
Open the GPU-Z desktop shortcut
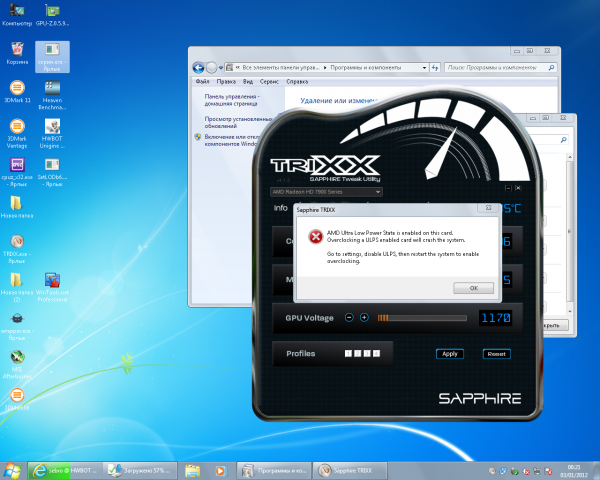[52, 15]
